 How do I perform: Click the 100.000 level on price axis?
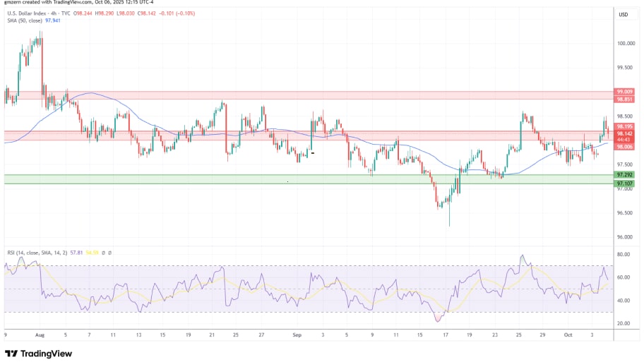[624, 44]
